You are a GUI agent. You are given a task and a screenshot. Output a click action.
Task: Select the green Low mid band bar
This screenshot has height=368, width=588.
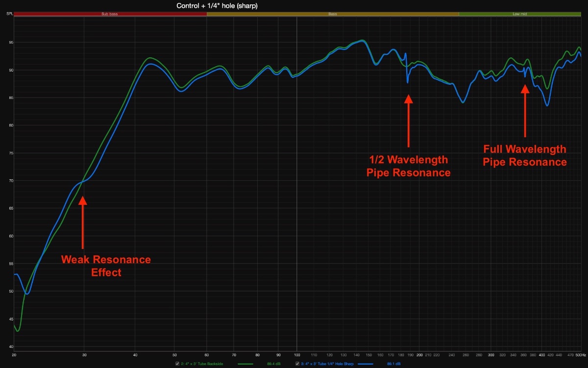click(x=519, y=14)
